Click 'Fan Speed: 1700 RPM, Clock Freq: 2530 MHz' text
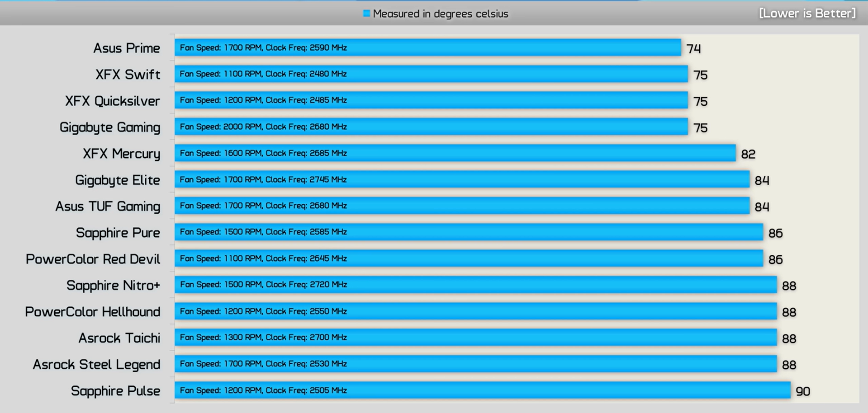The height and width of the screenshot is (413, 868). coord(263,364)
